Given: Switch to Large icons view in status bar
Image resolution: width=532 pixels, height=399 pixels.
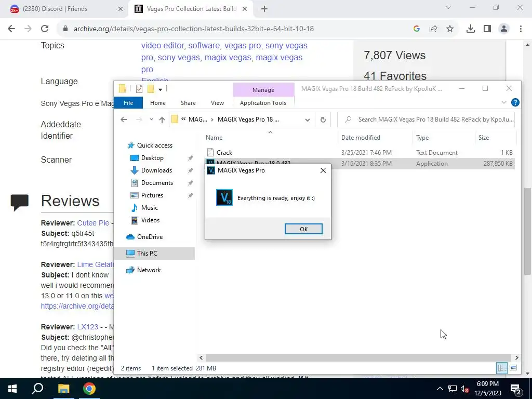Looking at the screenshot, I should point(513,368).
